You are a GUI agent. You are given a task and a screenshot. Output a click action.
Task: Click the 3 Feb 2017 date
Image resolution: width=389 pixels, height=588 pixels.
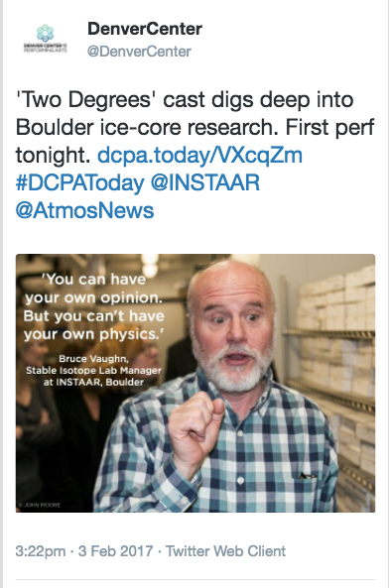coord(115,551)
